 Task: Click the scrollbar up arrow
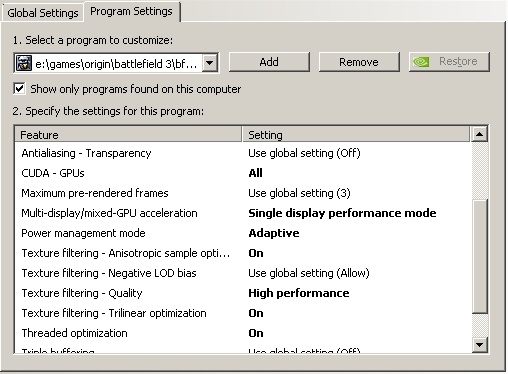coord(480,134)
